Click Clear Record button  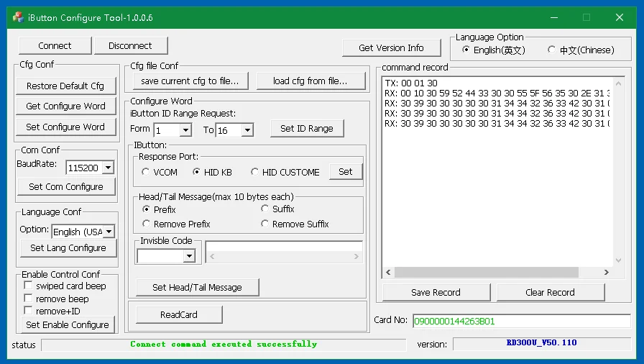(551, 292)
